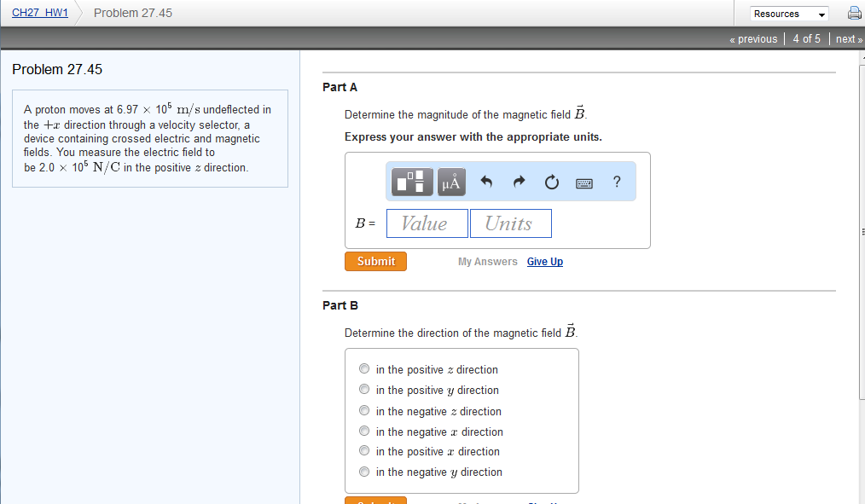The image size is (865, 504).
Task: Expand the '4 of 5' item list
Action: pyautogui.click(x=805, y=38)
